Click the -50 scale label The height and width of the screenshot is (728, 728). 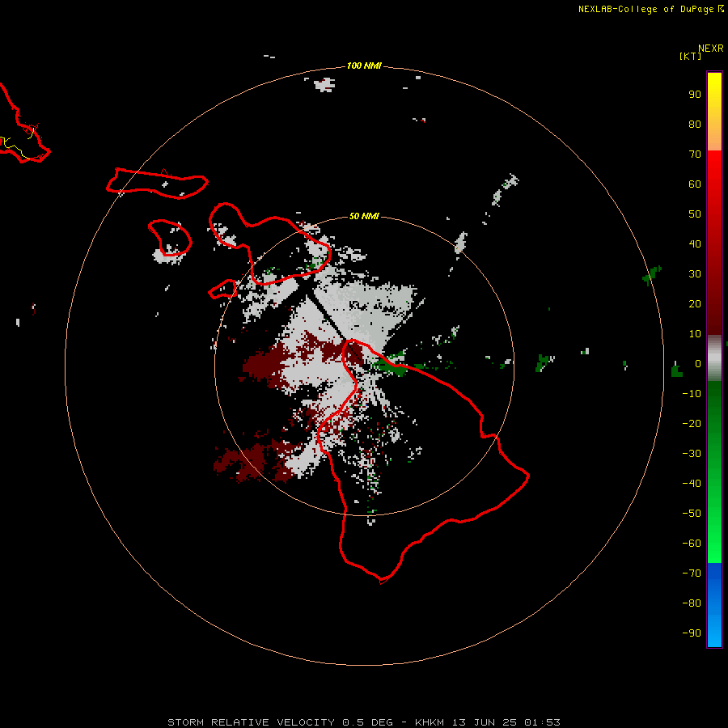pos(692,514)
